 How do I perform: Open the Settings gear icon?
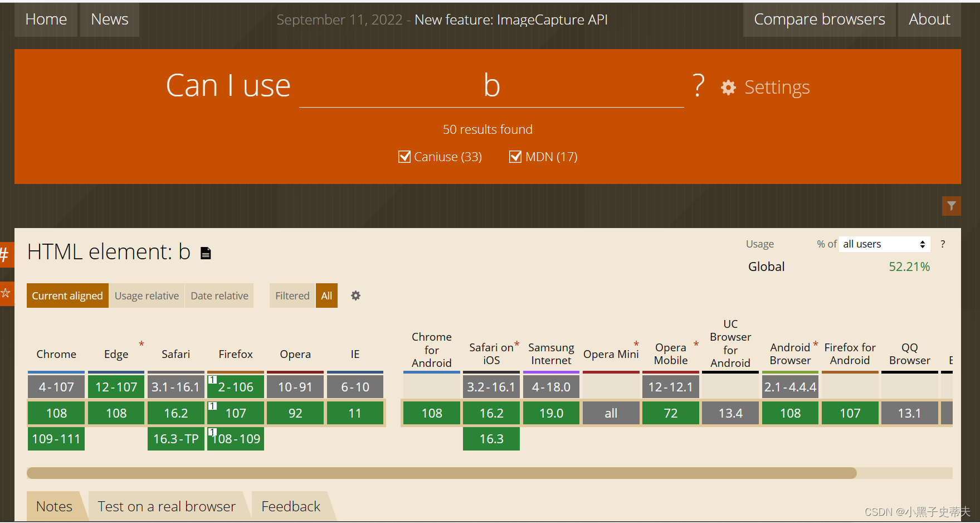click(728, 88)
